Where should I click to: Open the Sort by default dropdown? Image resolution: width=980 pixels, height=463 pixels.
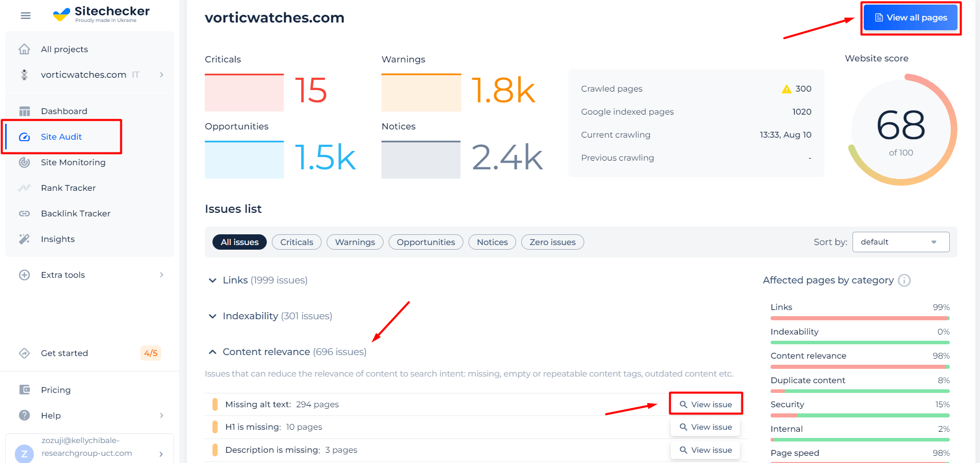click(901, 242)
